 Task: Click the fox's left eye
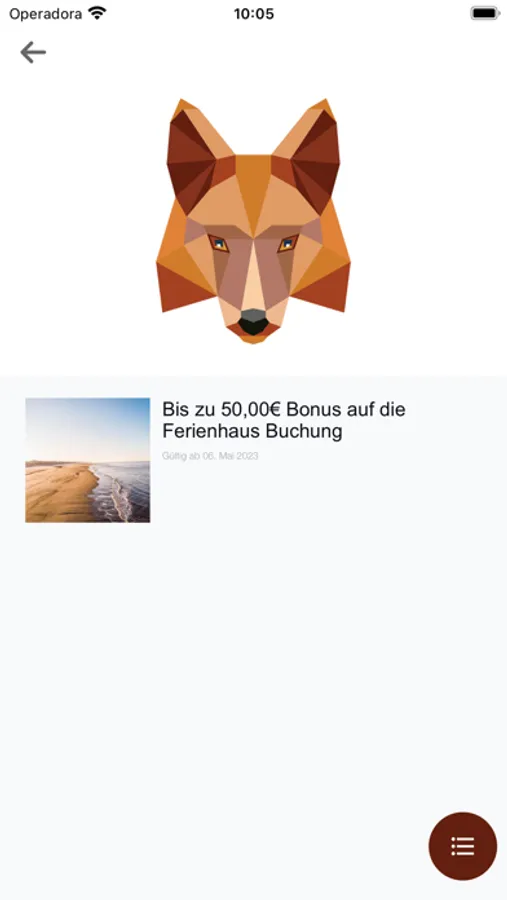pos(219,244)
